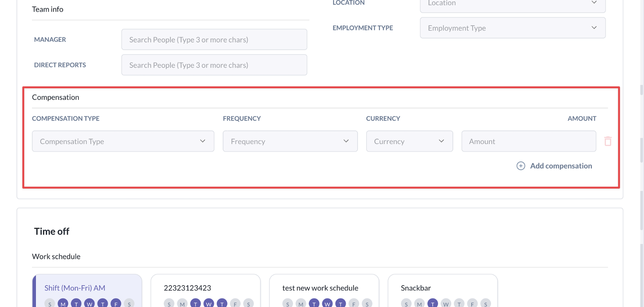644x307 pixels.
Task: Click the chevron arrow in Employment Type field
Action: (594, 28)
